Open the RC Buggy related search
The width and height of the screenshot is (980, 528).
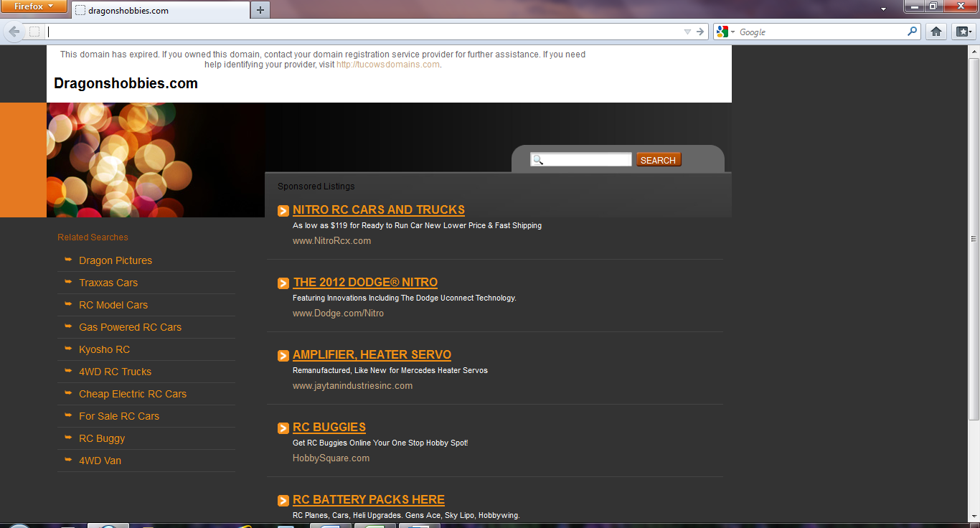coord(102,438)
